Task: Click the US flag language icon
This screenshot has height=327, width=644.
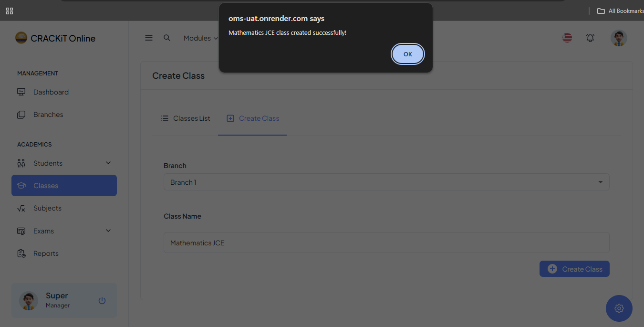Action: [567, 38]
